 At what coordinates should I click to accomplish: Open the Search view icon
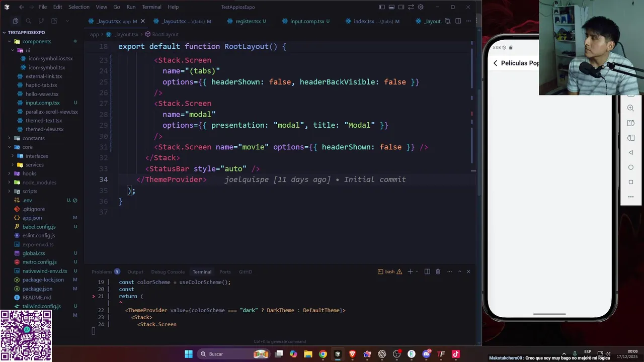(28, 21)
